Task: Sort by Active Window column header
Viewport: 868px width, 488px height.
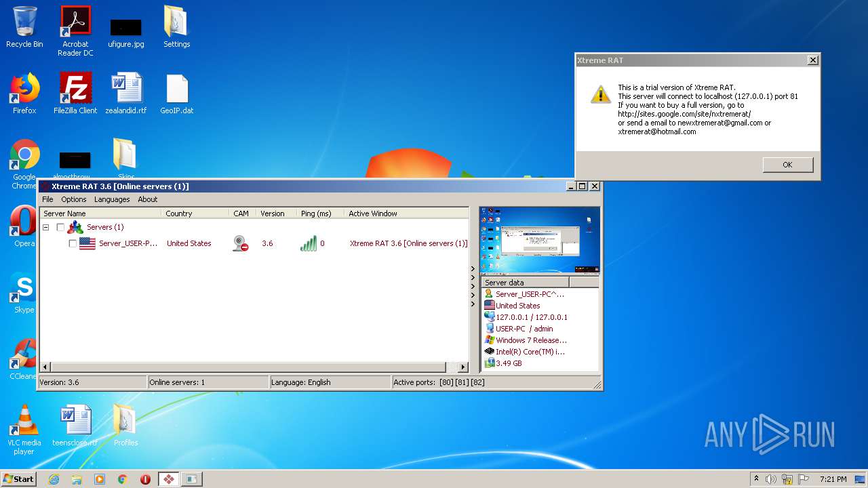Action: pos(406,213)
